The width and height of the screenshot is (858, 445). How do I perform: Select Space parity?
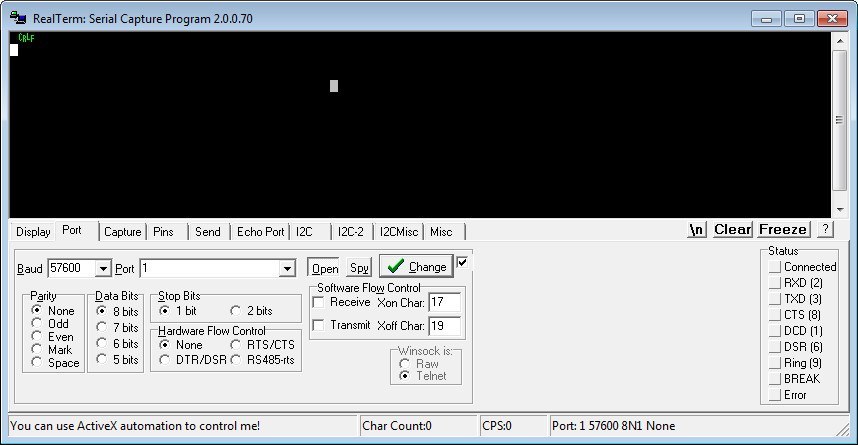pyautogui.click(x=37, y=362)
